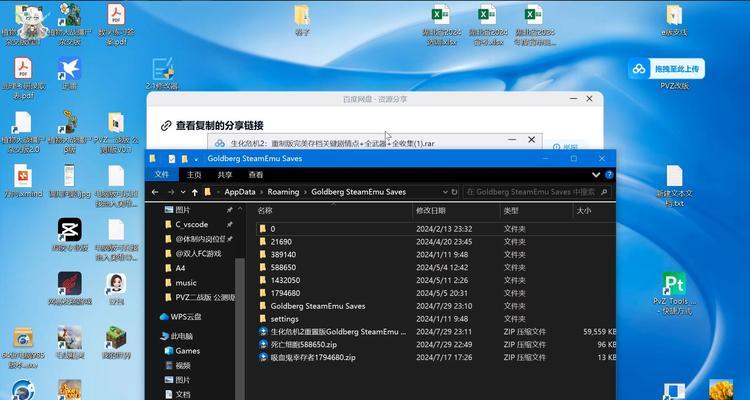Click the properties checkmark icon in title bar
Image resolution: width=750 pixels, height=400 pixels.
click(172, 159)
